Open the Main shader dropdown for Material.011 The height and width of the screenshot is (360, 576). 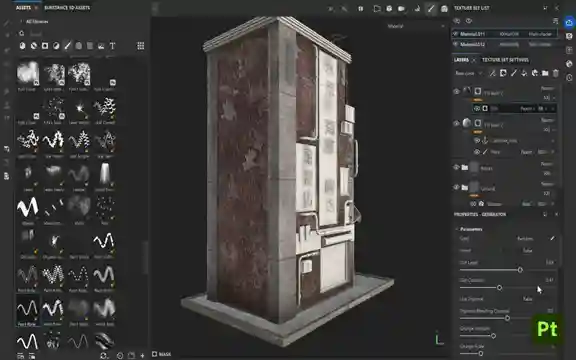click(540, 34)
